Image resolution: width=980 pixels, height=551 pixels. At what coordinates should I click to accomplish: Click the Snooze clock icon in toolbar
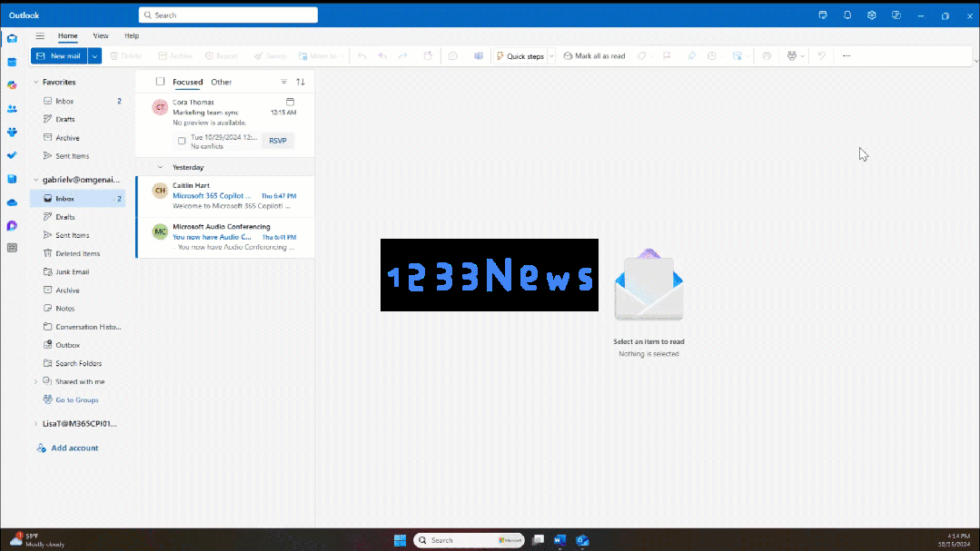point(712,56)
